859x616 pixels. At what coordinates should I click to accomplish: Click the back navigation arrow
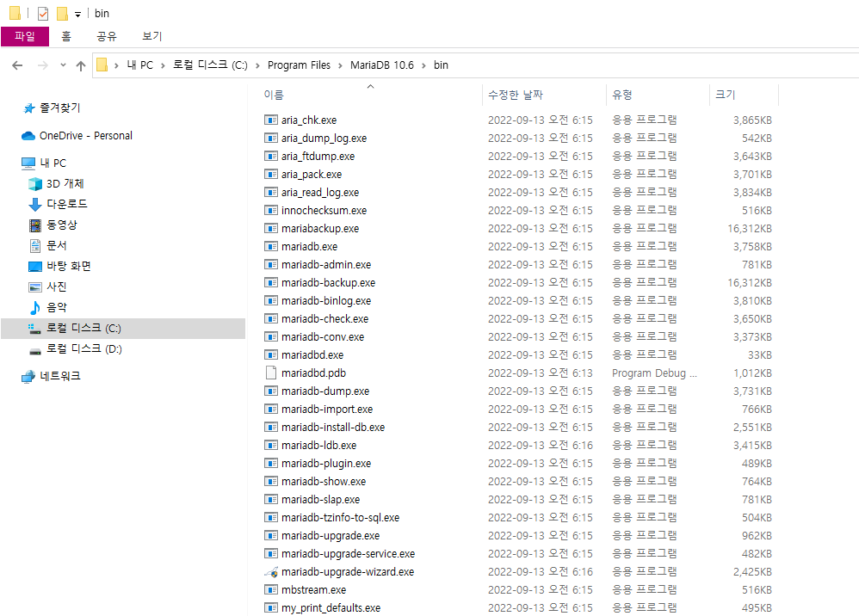pyautogui.click(x=17, y=65)
